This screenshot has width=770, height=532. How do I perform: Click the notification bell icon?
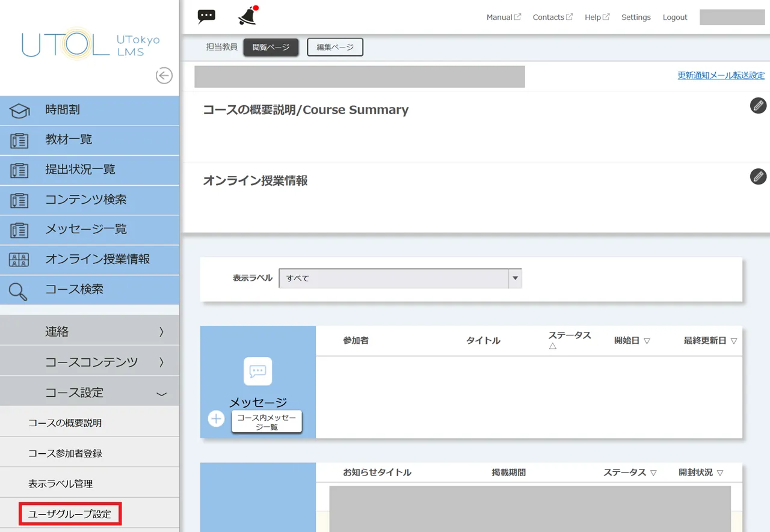pyautogui.click(x=247, y=16)
